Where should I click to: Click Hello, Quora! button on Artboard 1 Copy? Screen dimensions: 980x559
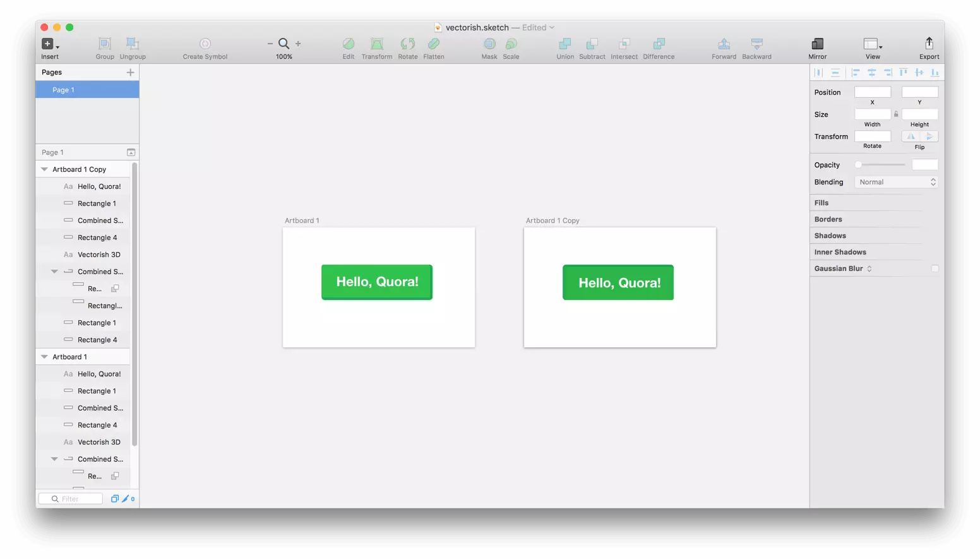[x=618, y=282]
